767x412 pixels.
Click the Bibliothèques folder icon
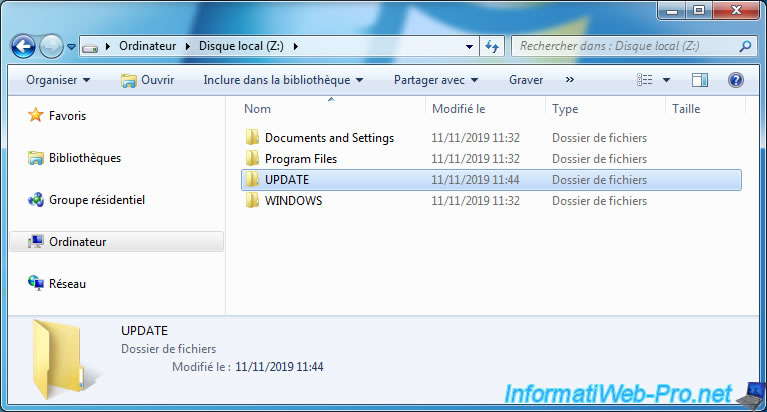(x=36, y=158)
